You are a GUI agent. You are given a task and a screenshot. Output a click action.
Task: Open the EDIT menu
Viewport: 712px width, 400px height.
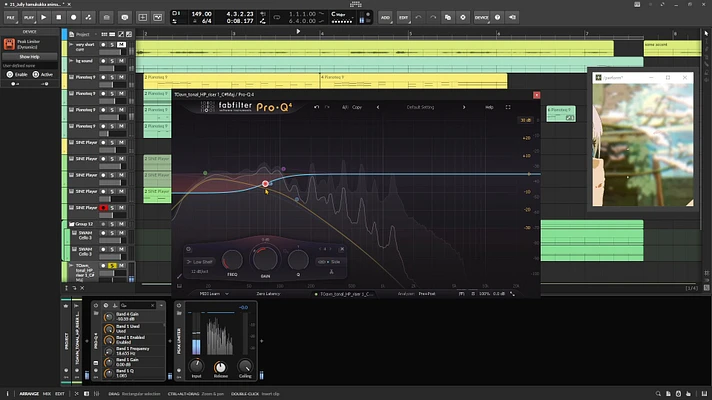click(x=403, y=17)
